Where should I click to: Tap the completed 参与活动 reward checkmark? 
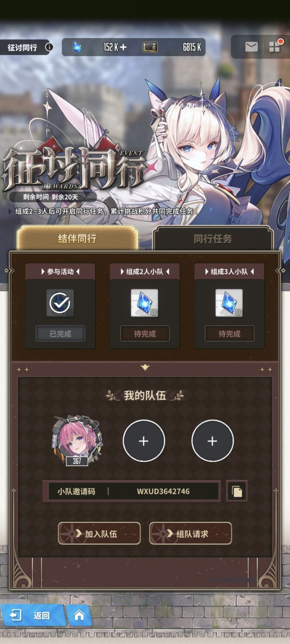60,303
